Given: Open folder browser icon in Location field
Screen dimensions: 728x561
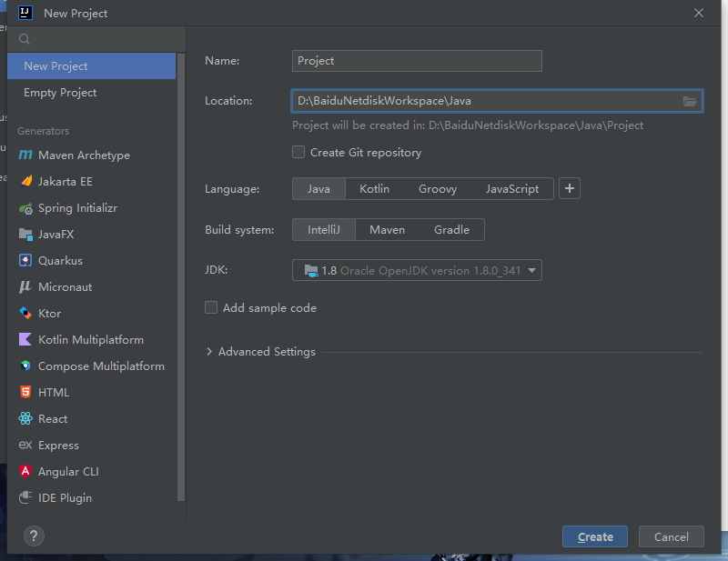Looking at the screenshot, I should (x=690, y=101).
